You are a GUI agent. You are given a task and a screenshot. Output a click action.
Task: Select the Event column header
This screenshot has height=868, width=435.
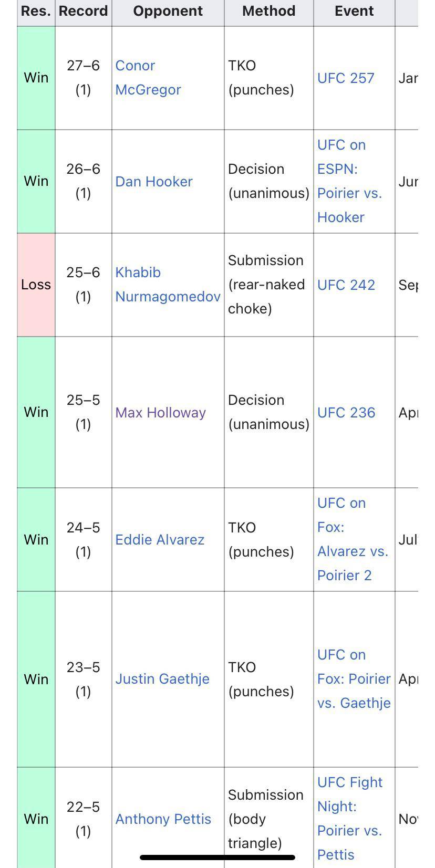tap(354, 11)
